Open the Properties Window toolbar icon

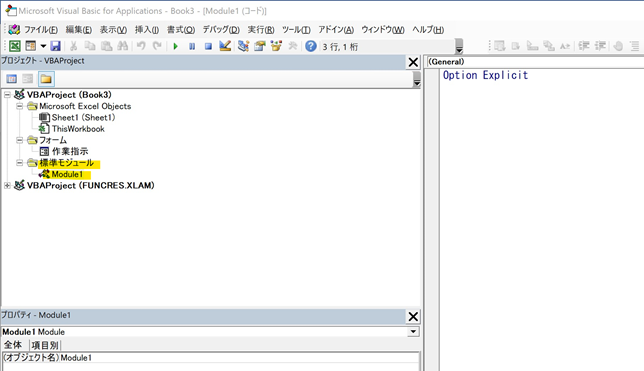(260, 46)
